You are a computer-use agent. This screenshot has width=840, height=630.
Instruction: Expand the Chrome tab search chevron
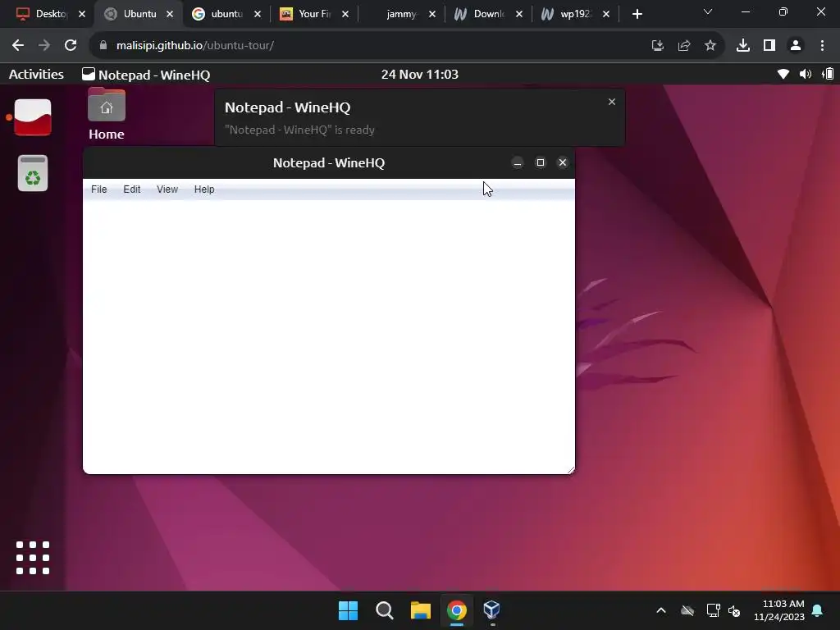708,11
